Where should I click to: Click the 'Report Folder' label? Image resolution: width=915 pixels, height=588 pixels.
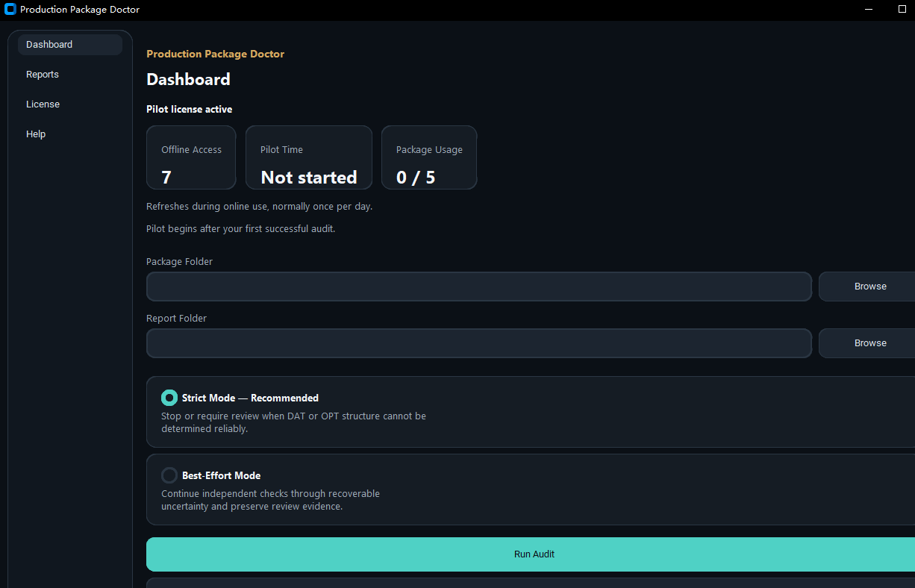[x=176, y=319]
